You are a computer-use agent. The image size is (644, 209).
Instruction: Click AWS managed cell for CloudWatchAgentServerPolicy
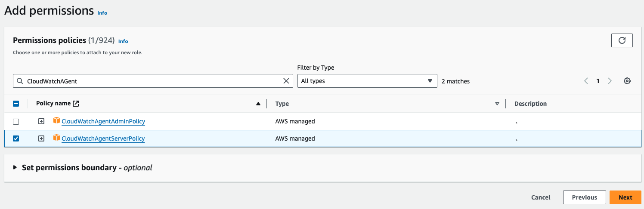(295, 138)
